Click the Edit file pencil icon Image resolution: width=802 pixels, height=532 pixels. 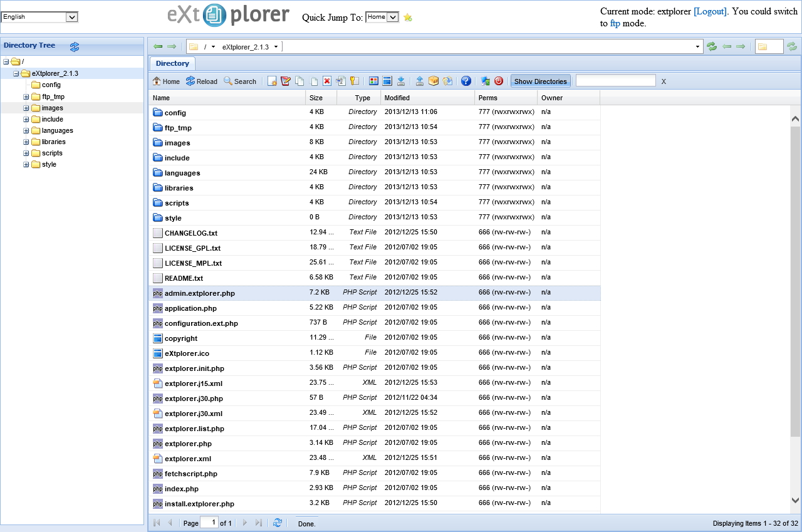[286, 81]
